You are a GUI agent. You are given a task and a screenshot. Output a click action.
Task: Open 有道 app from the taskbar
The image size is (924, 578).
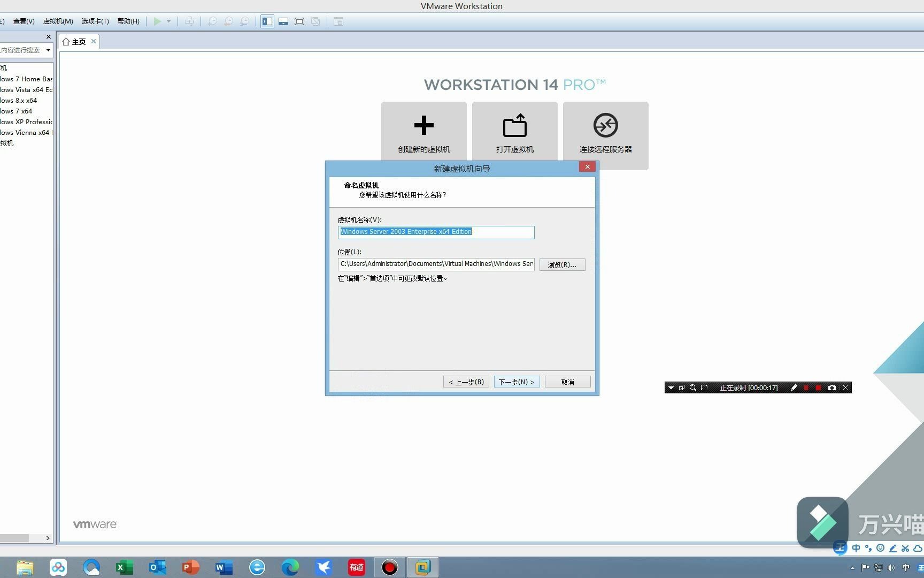(x=357, y=567)
